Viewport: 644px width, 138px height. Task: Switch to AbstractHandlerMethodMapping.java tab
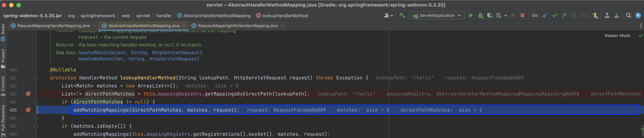click(144, 26)
